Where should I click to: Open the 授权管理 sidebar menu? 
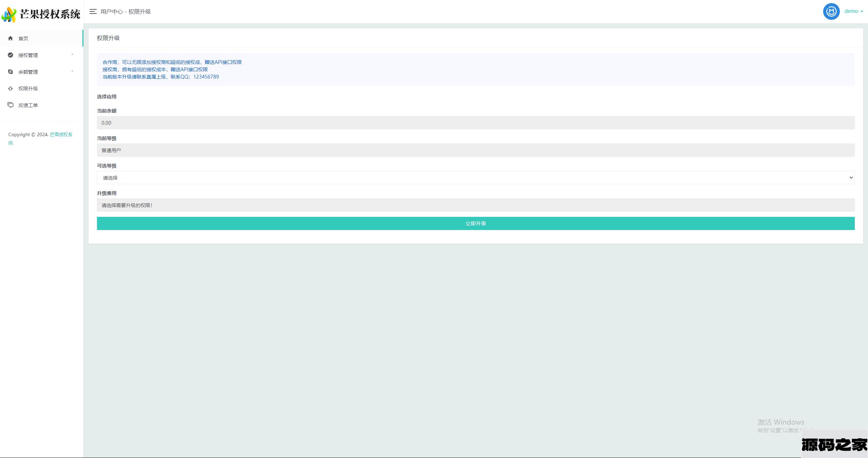(41, 55)
